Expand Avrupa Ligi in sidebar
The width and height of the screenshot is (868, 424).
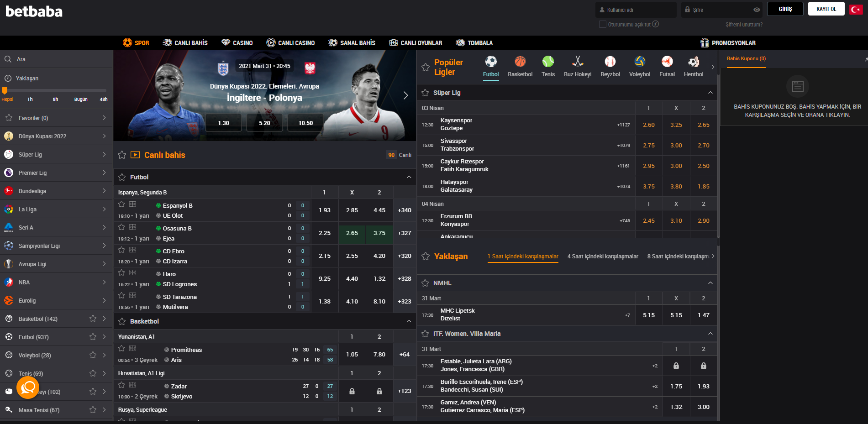coord(104,264)
